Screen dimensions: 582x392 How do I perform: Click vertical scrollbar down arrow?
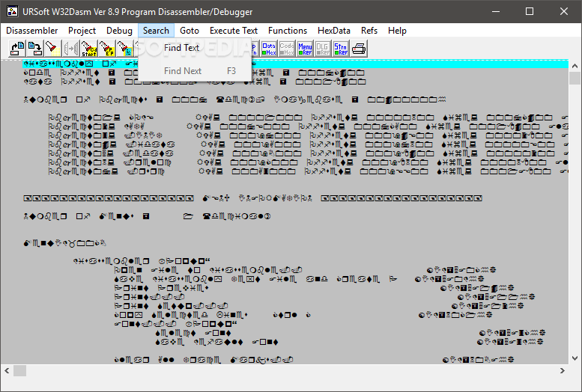point(575,358)
